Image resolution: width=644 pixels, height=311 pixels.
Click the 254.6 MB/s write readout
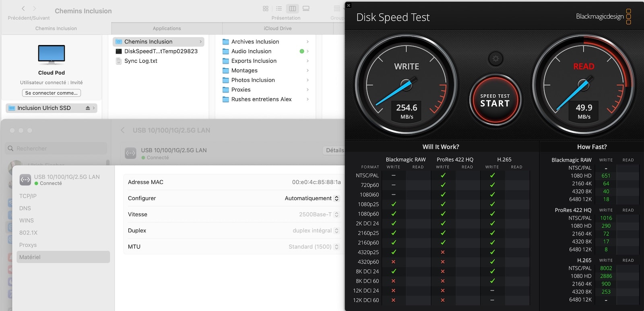point(407,111)
